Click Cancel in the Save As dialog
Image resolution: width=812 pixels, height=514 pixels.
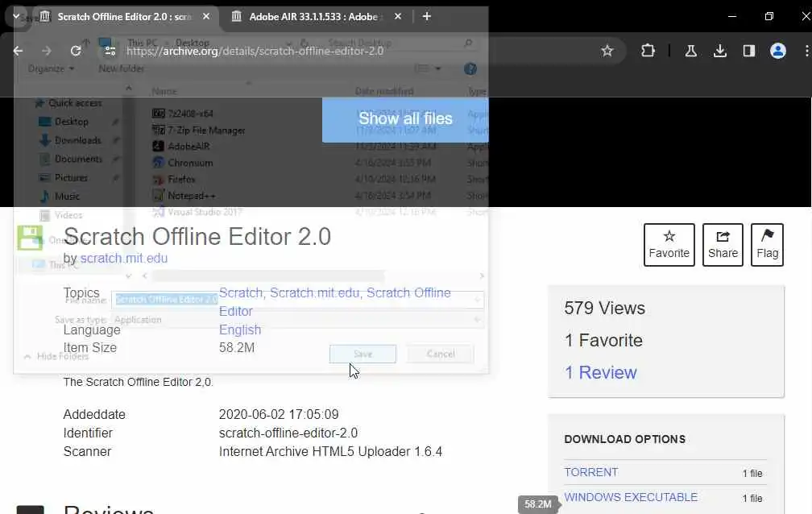click(x=441, y=354)
